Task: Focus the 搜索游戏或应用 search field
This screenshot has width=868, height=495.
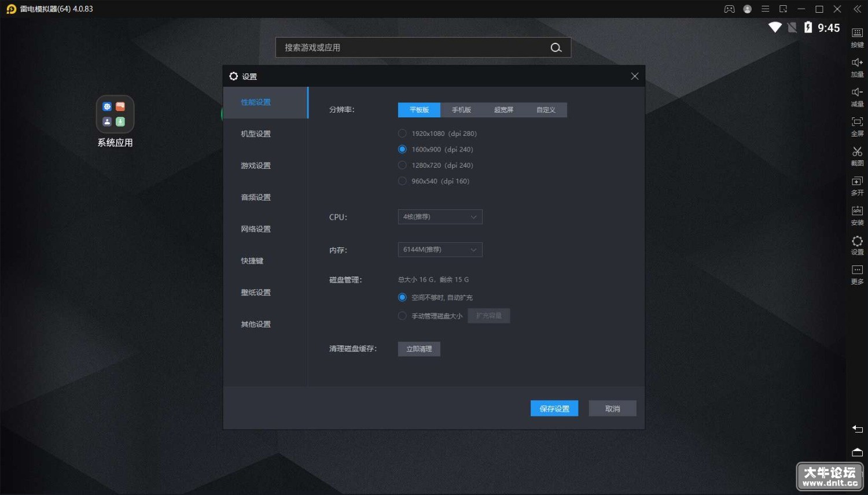Action: (x=423, y=47)
